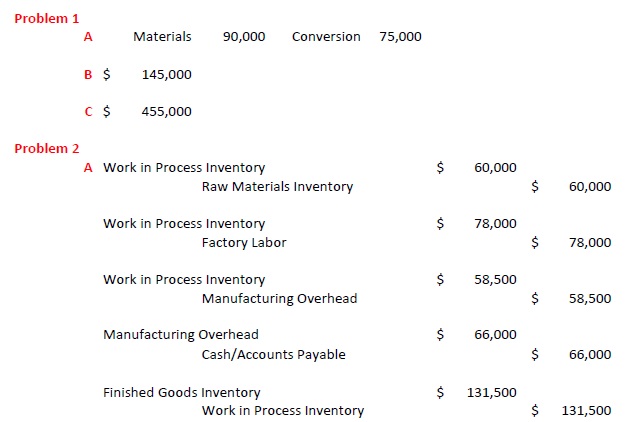
Task: Select the Manufacturing Overhead debit of 66,000
Action: [495, 336]
